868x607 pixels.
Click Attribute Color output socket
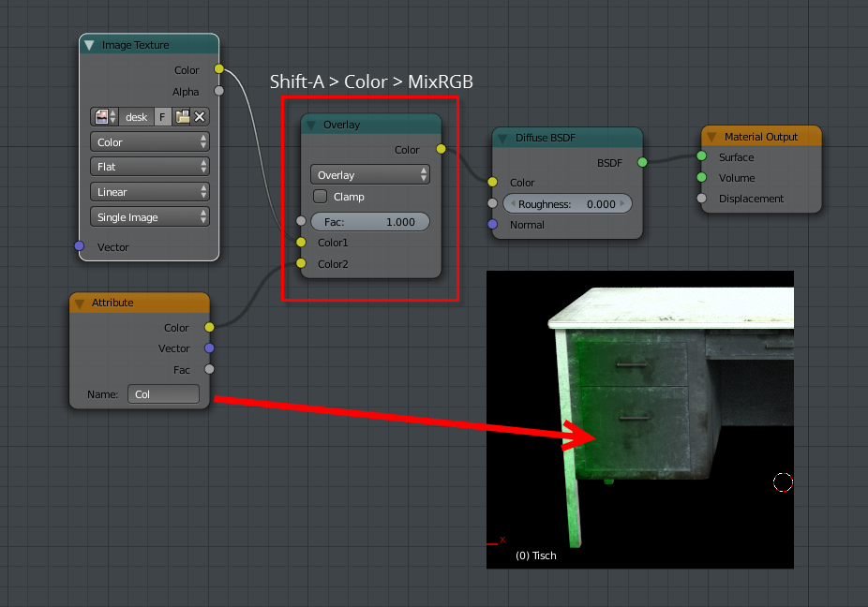coord(209,327)
